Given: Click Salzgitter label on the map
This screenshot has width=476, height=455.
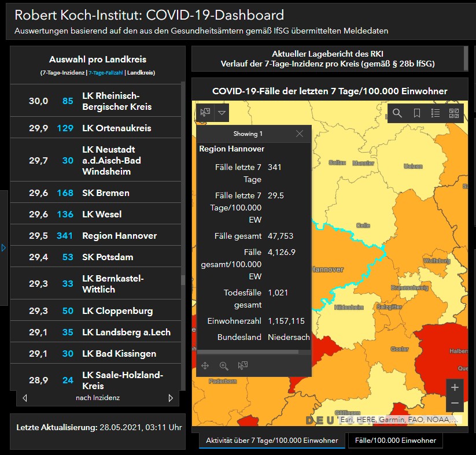Looking at the screenshot, I should [389, 307].
